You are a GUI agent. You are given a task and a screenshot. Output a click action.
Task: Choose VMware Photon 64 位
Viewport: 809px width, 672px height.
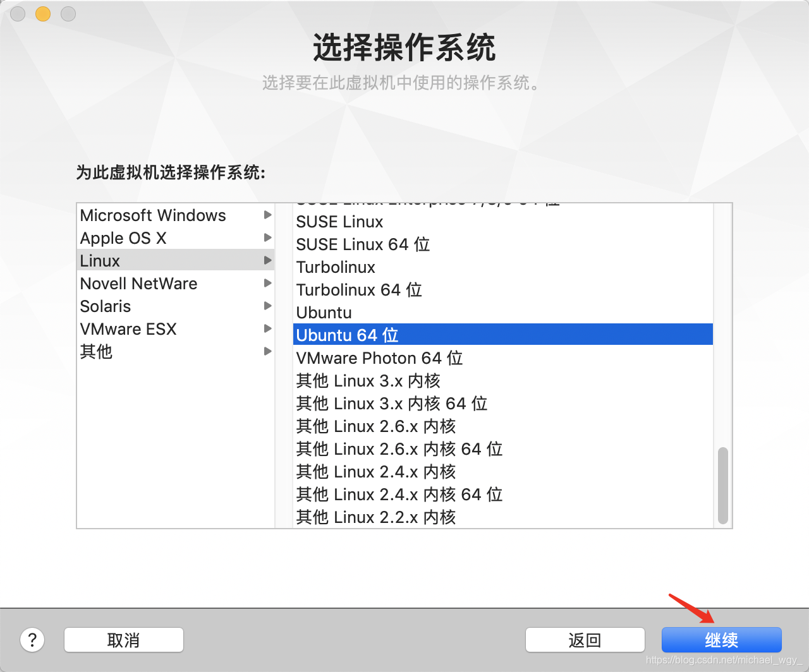(x=502, y=358)
